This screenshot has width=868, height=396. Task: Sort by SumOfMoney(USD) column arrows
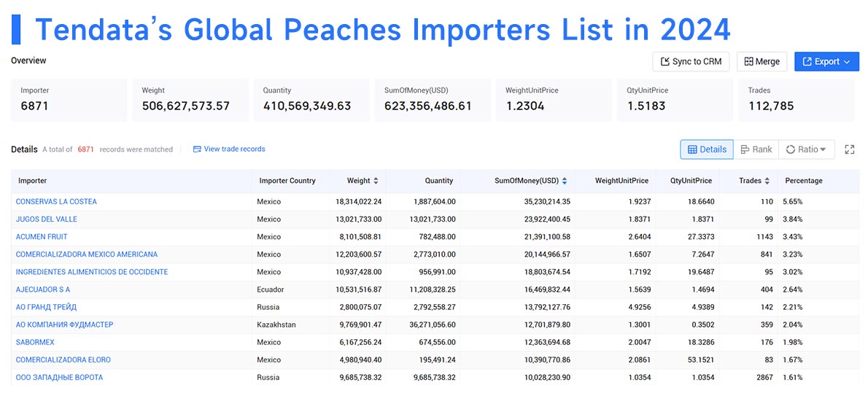tap(564, 181)
